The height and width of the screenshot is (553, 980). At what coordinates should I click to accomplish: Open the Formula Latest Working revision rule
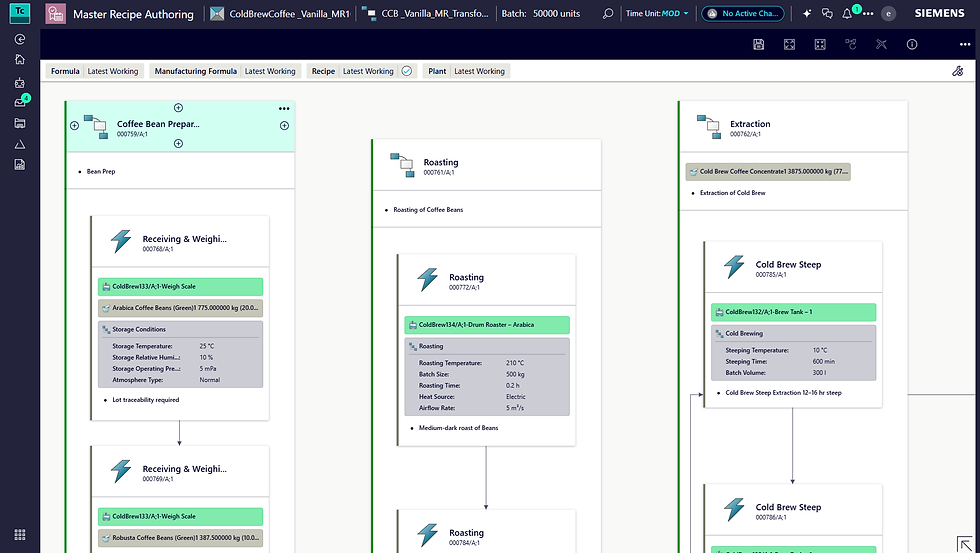[112, 71]
